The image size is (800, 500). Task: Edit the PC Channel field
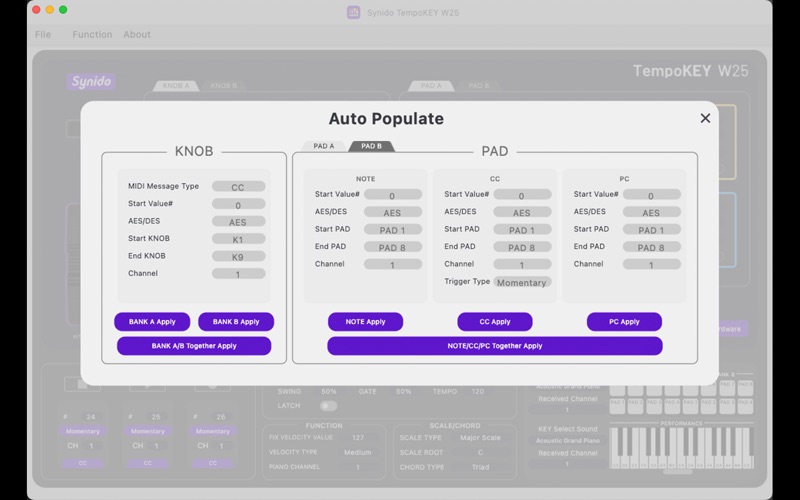pyautogui.click(x=652, y=264)
